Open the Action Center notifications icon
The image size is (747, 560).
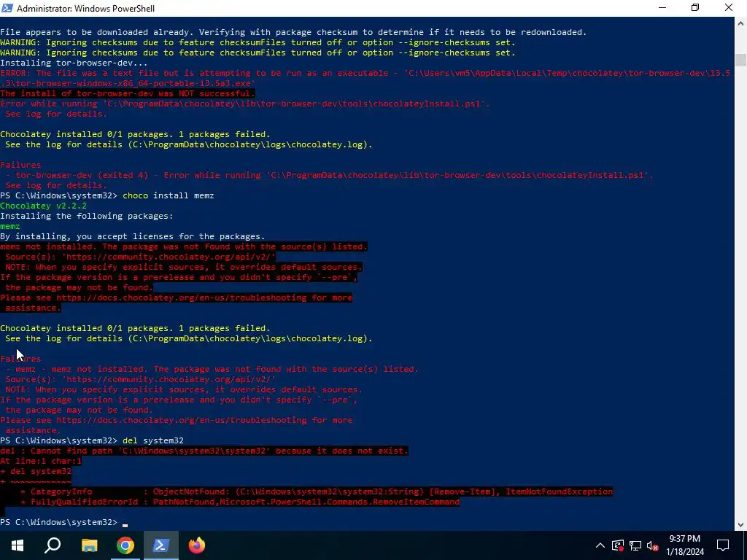point(723,545)
